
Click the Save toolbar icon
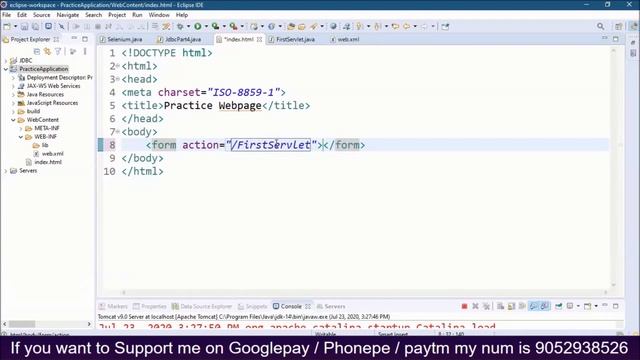(24, 27)
